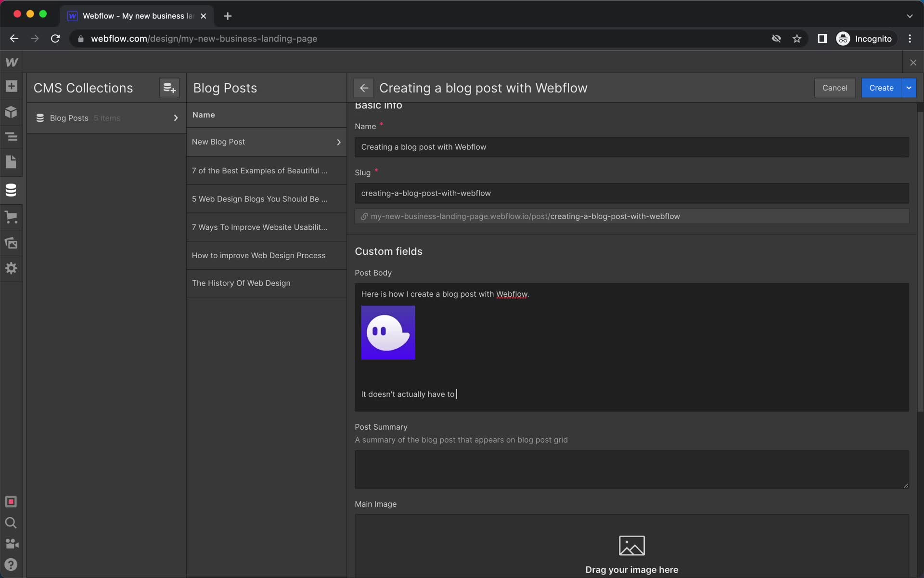Screen dimensions: 924x578
Task: Click the forward browser navigation arrow
Action: pos(35,39)
